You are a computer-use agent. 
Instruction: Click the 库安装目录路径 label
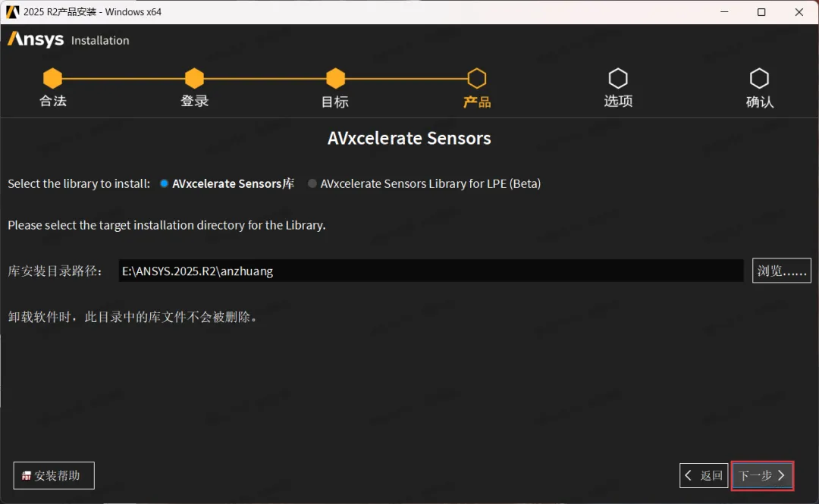tap(55, 271)
